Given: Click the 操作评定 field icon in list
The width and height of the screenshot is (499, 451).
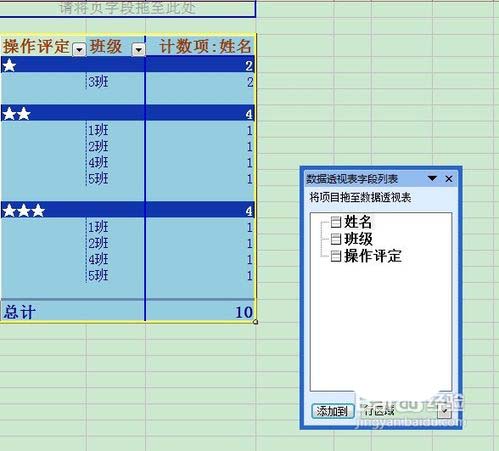Looking at the screenshot, I should click(x=336, y=256).
